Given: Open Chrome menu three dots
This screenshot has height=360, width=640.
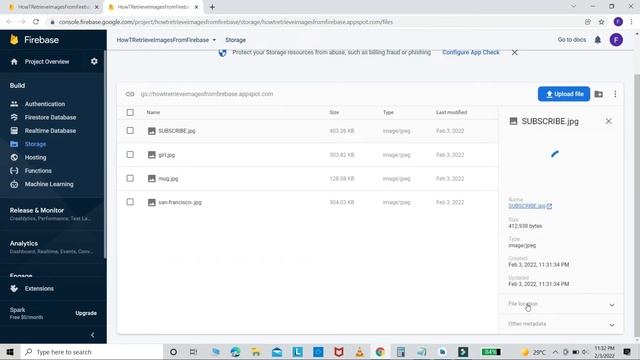Looking at the screenshot, I should tap(631, 22).
